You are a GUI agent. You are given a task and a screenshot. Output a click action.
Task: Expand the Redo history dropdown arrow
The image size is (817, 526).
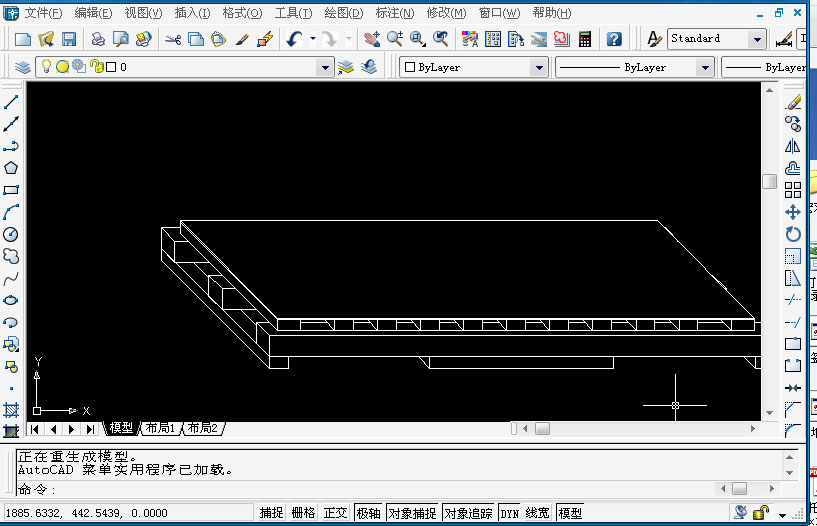[x=349, y=39]
